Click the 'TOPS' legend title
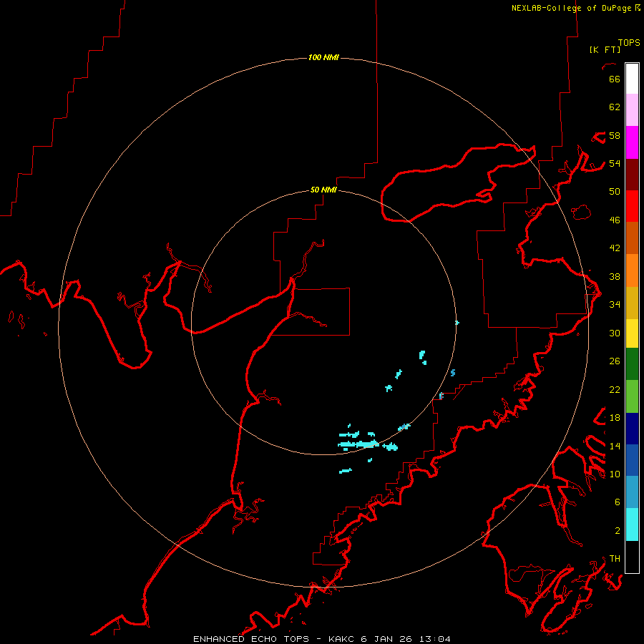644x644 pixels. (x=629, y=43)
